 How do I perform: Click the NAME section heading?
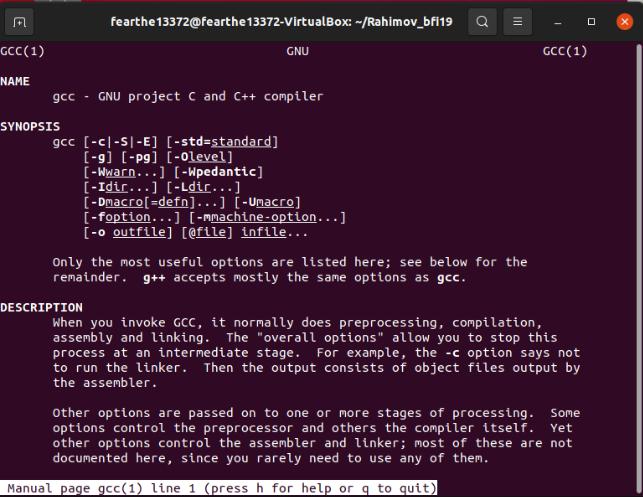click(x=15, y=81)
